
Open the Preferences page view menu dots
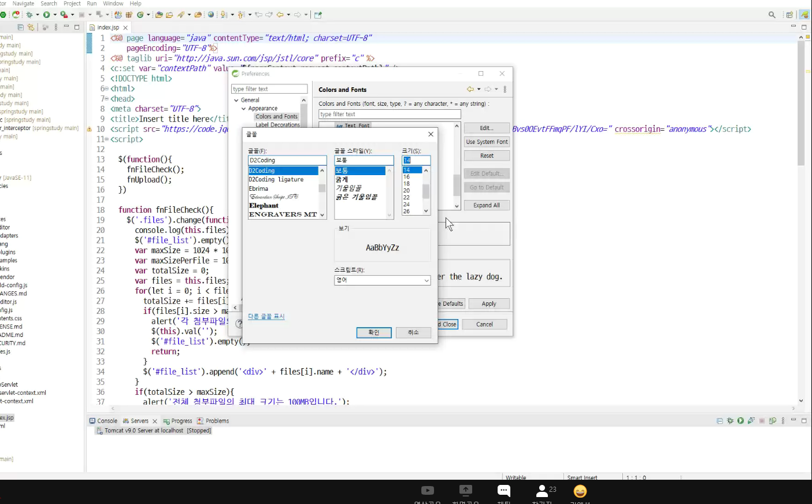click(x=505, y=89)
